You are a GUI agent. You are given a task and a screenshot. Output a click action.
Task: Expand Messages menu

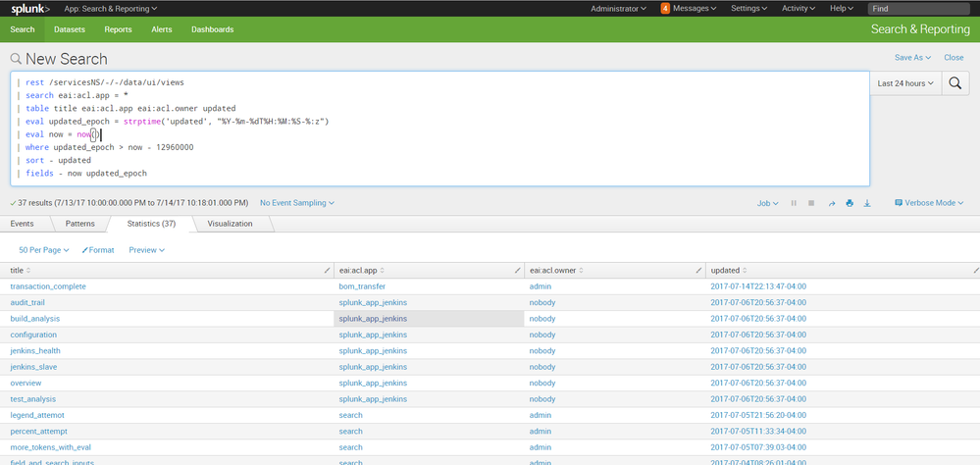tap(695, 9)
